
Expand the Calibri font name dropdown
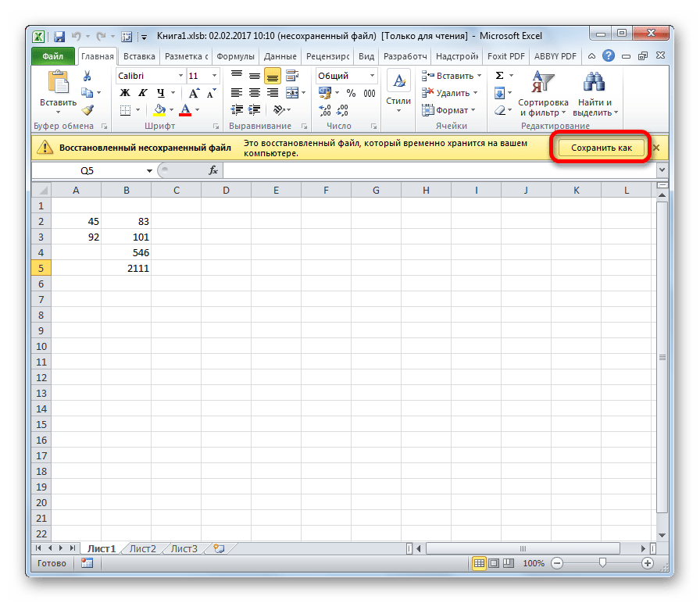180,76
